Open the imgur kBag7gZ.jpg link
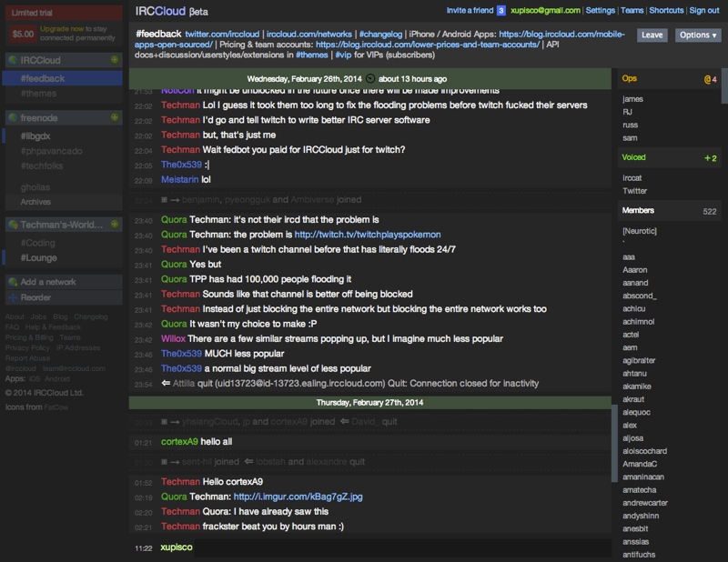The height and width of the screenshot is (562, 728). click(298, 497)
